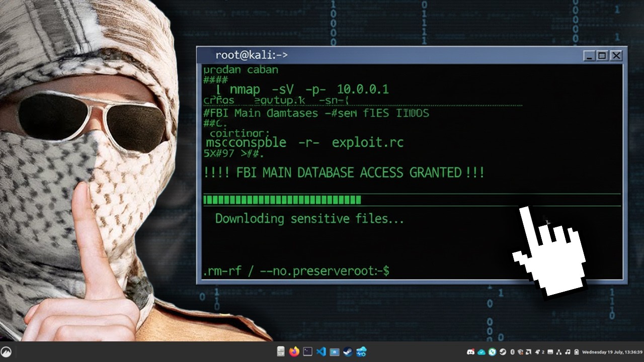Open the AMD arrow tray icon
Image resolution: width=644 pixels, height=362 pixels.
(x=528, y=352)
